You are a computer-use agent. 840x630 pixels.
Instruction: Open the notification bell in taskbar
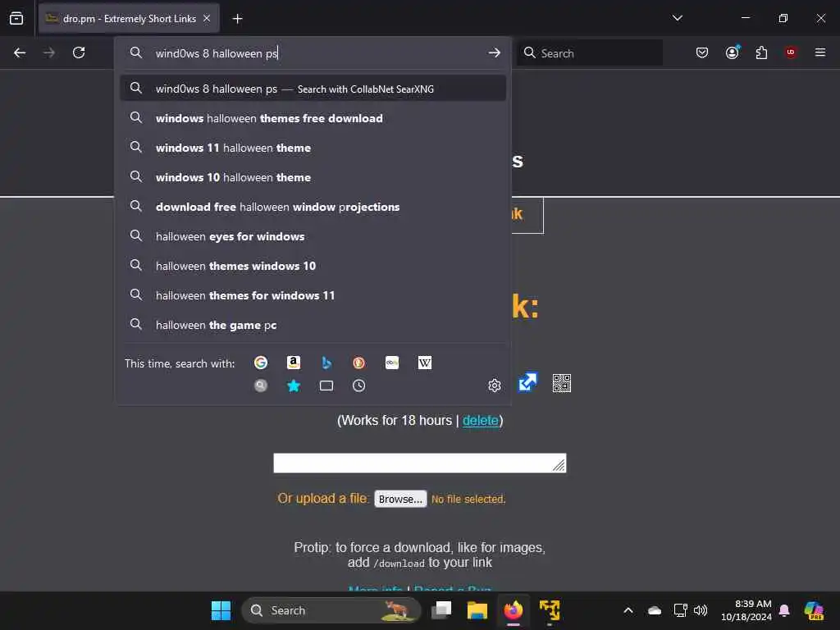(x=784, y=610)
